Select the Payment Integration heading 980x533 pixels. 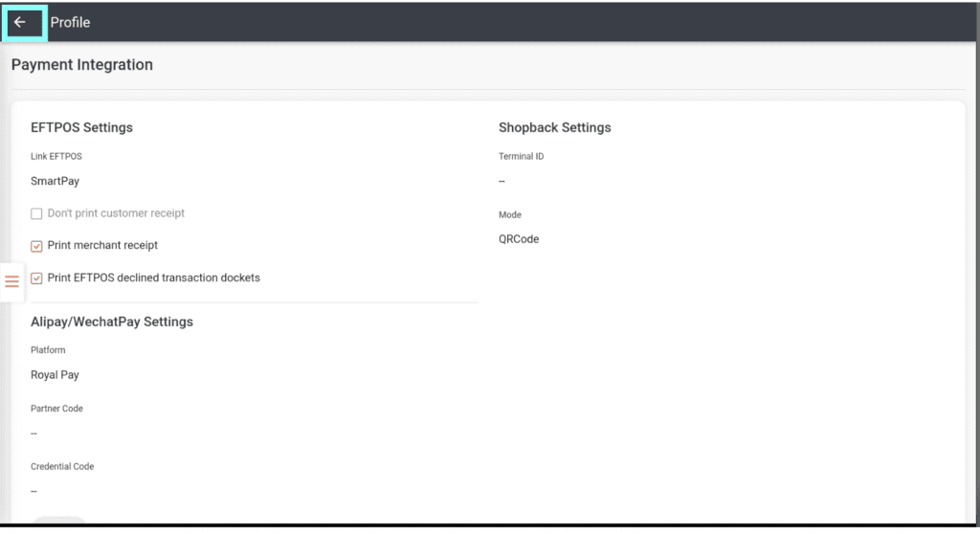pos(82,65)
